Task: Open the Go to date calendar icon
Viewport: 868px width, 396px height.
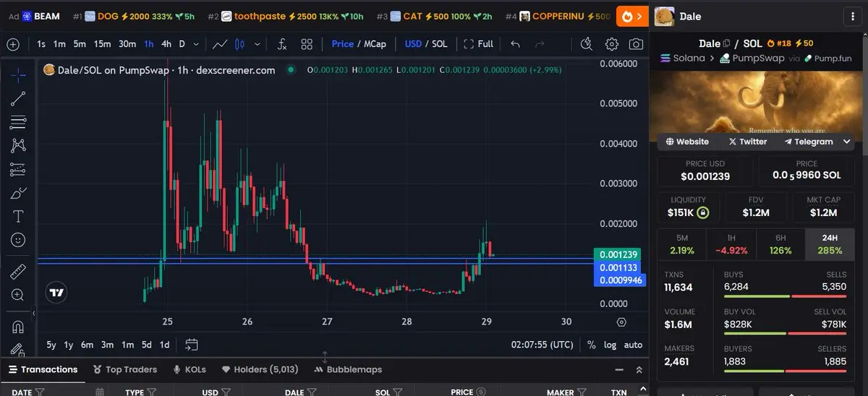Action: click(192, 345)
